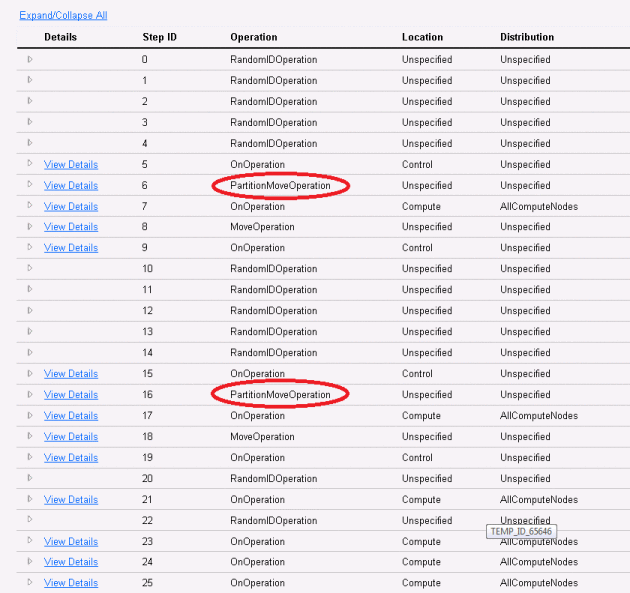Open View Details for Step 6
Screen dimensions: 630x593
(x=71, y=186)
